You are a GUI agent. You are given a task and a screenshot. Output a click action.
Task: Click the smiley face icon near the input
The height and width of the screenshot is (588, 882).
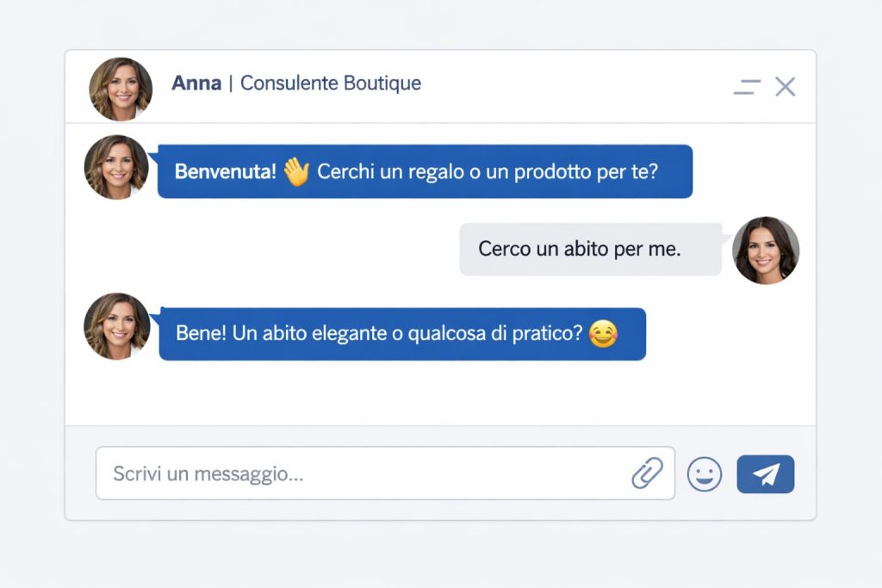click(x=704, y=473)
